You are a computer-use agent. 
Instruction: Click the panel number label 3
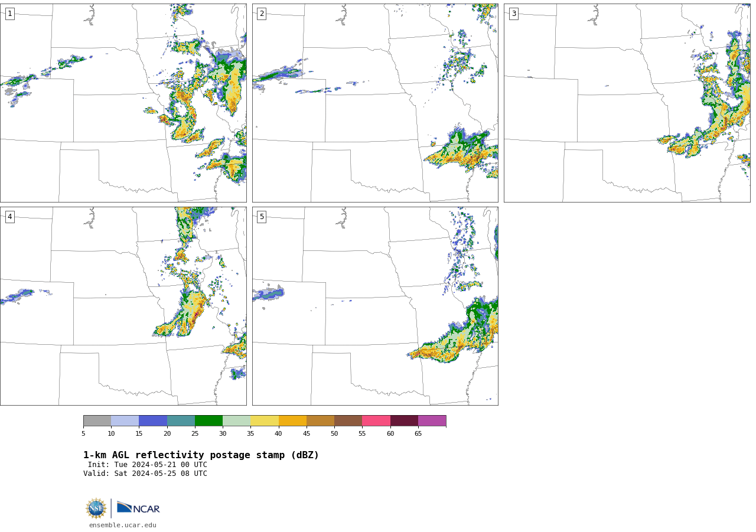coord(513,14)
